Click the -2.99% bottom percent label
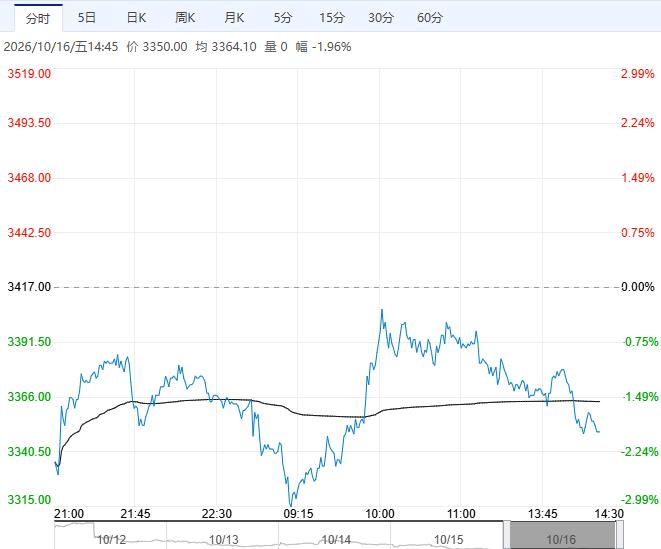661x549 pixels. coord(640,500)
